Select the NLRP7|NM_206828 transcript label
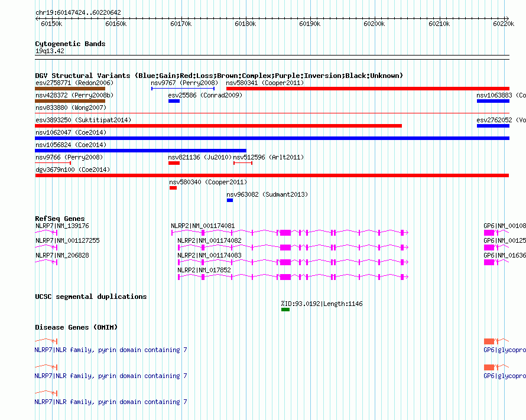This screenshot has height=420, width=526. [63, 255]
